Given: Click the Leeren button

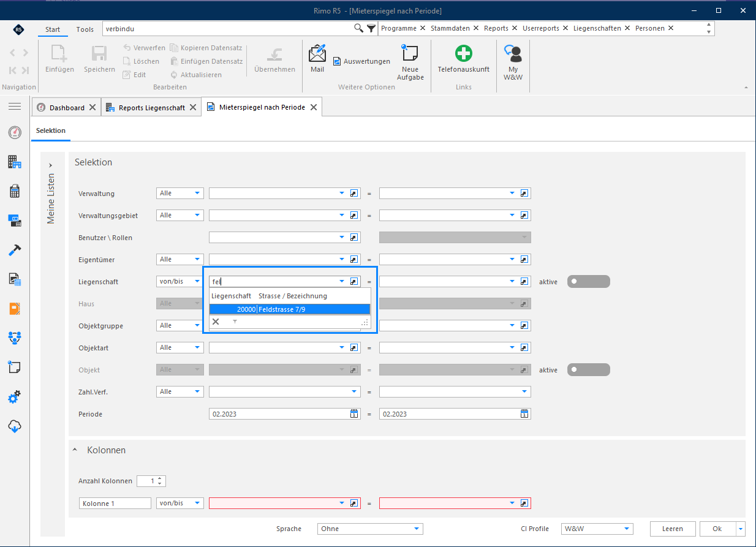Looking at the screenshot, I should 672,529.
